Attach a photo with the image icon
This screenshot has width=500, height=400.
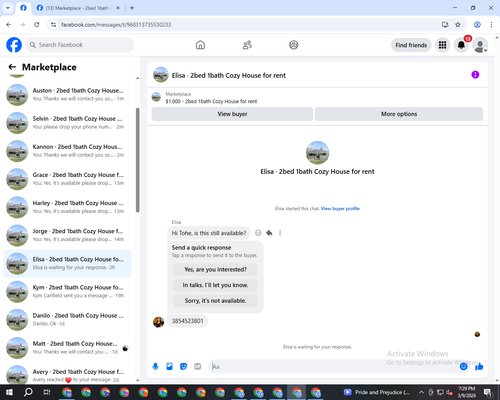(170, 367)
